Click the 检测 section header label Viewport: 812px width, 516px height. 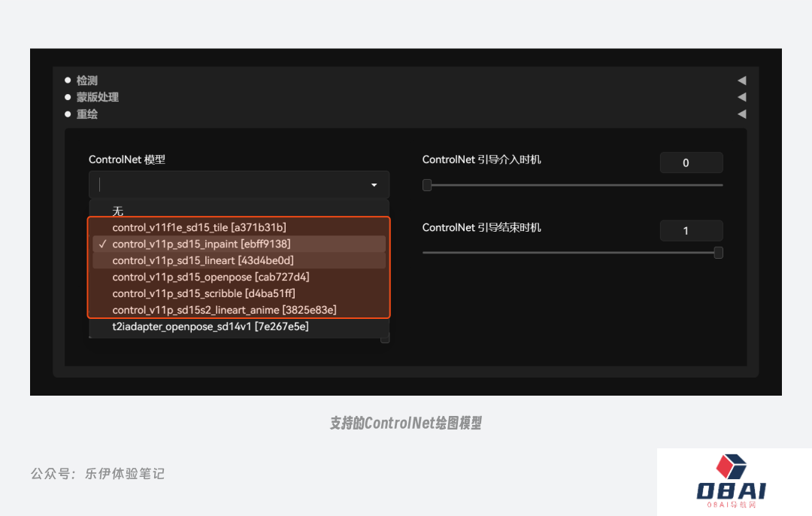[x=86, y=80]
